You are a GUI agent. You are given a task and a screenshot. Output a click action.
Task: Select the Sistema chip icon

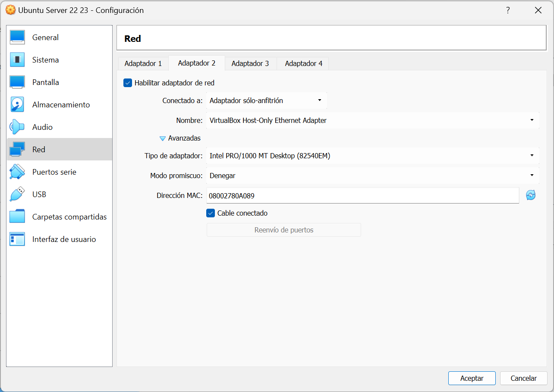[17, 60]
